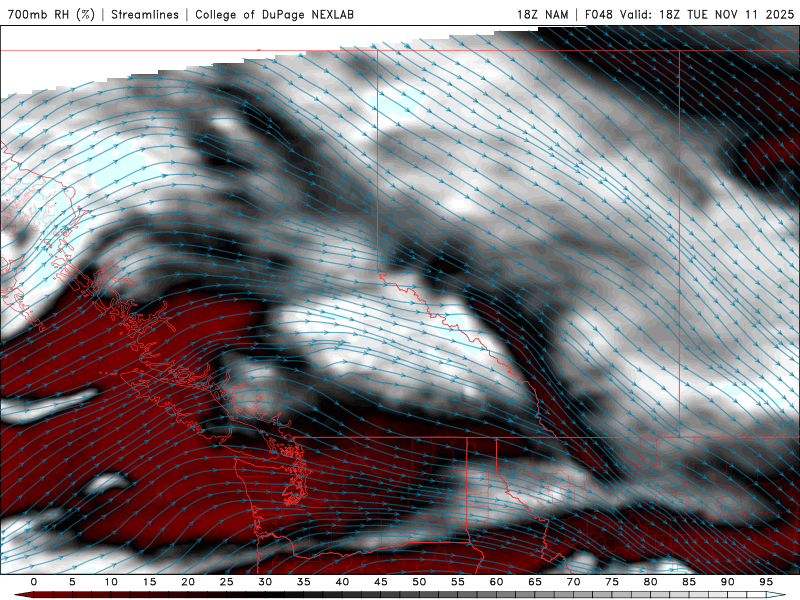Select the colorbar label "10"

coord(111,582)
